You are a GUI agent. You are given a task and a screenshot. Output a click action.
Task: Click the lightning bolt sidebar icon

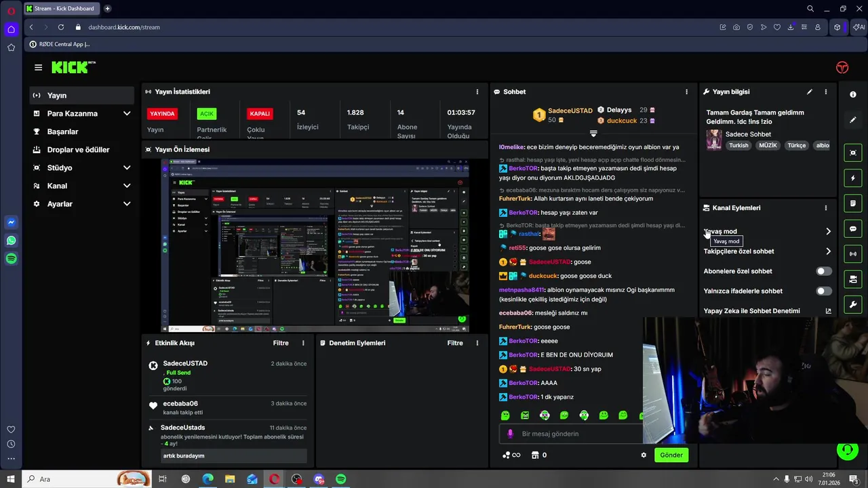coord(853,178)
